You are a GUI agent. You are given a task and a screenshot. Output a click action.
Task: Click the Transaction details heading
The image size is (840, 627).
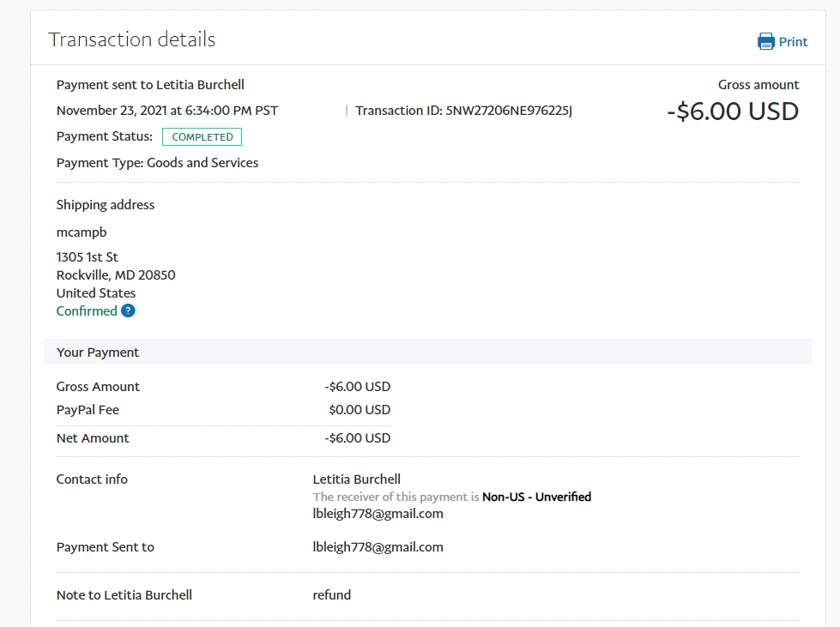click(131, 39)
